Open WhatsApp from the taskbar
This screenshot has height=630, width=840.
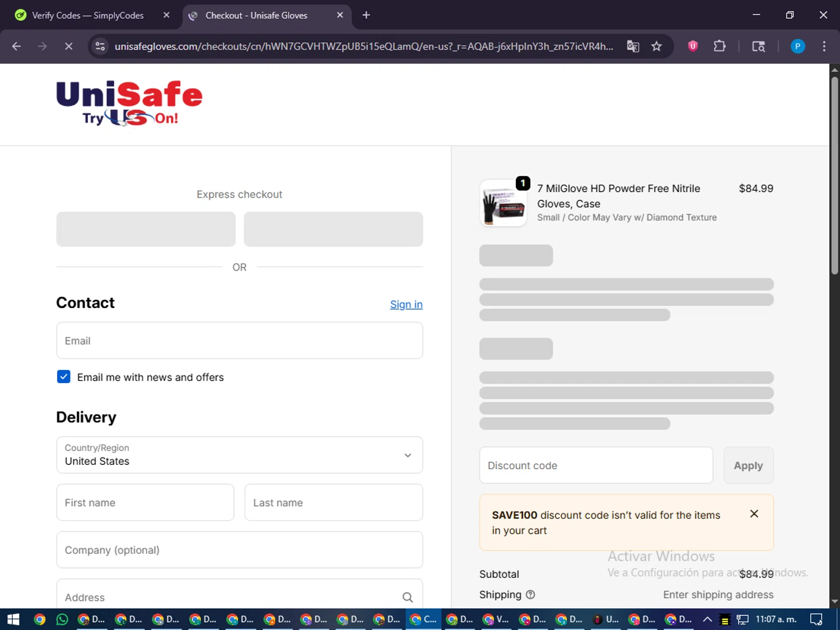point(62,619)
